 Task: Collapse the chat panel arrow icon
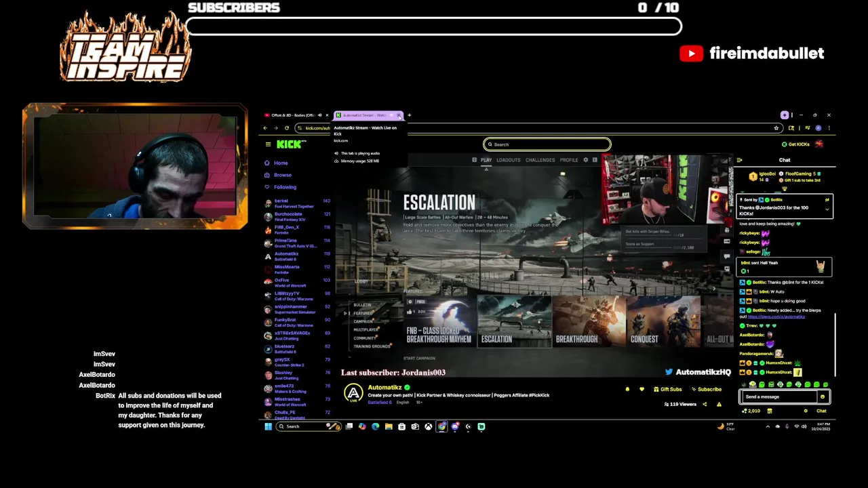740,160
